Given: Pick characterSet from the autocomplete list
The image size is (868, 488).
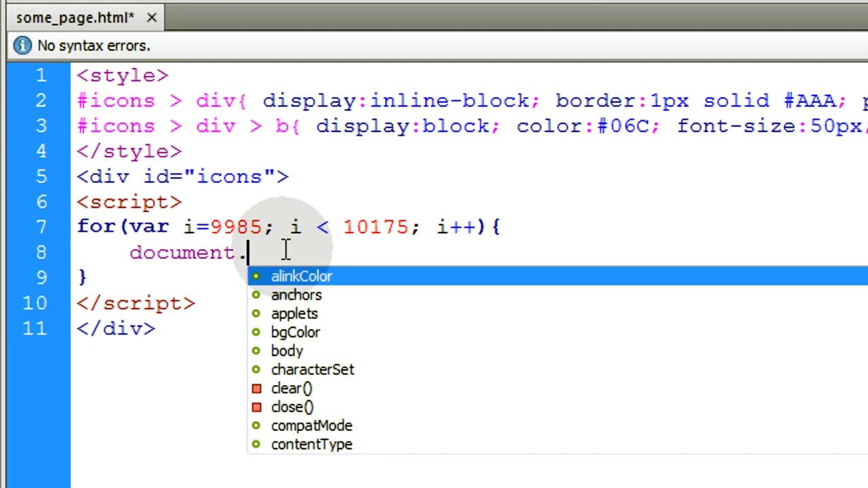Looking at the screenshot, I should 557,369.
